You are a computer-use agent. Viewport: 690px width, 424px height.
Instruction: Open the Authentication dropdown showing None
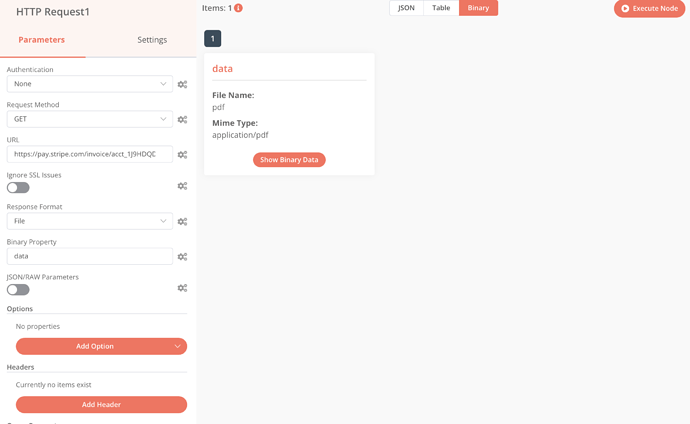90,84
